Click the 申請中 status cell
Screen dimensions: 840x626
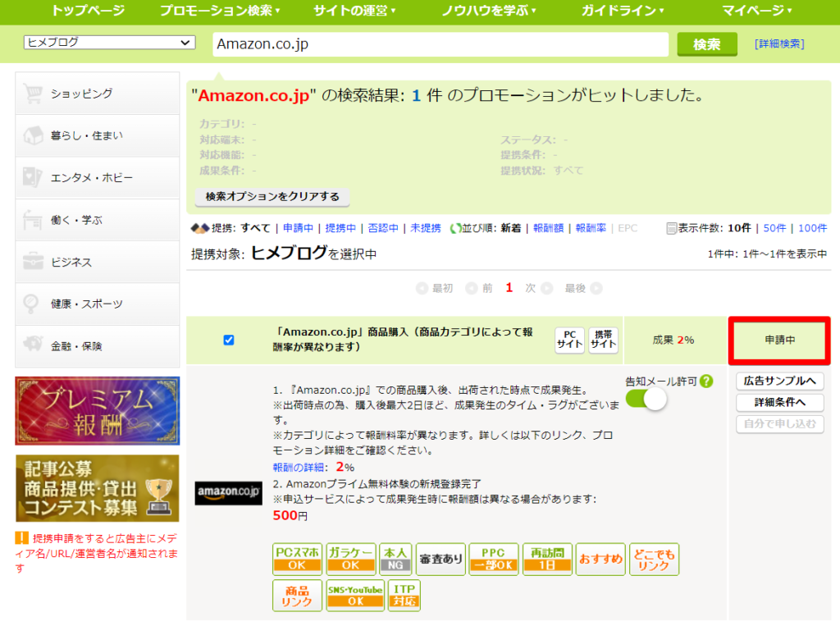coord(779,340)
